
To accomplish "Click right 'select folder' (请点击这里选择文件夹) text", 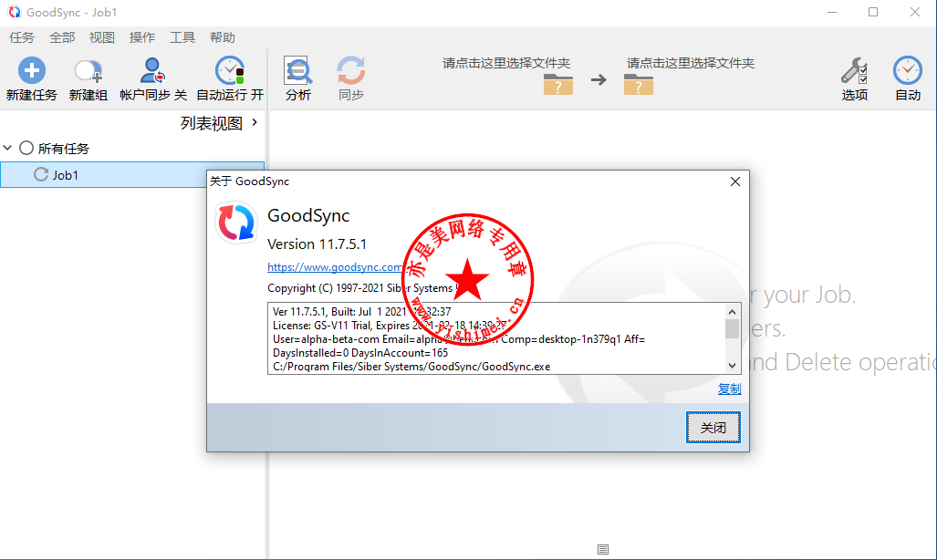I will (690, 63).
